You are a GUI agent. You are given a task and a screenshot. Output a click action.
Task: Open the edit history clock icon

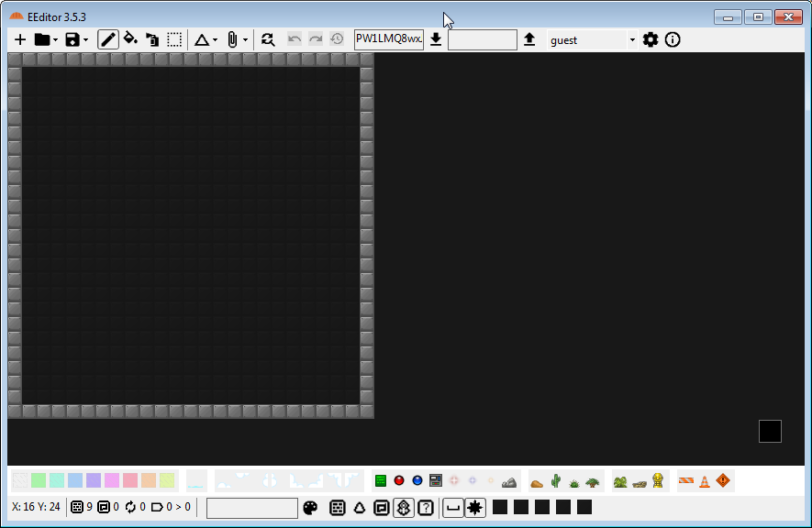click(x=337, y=39)
